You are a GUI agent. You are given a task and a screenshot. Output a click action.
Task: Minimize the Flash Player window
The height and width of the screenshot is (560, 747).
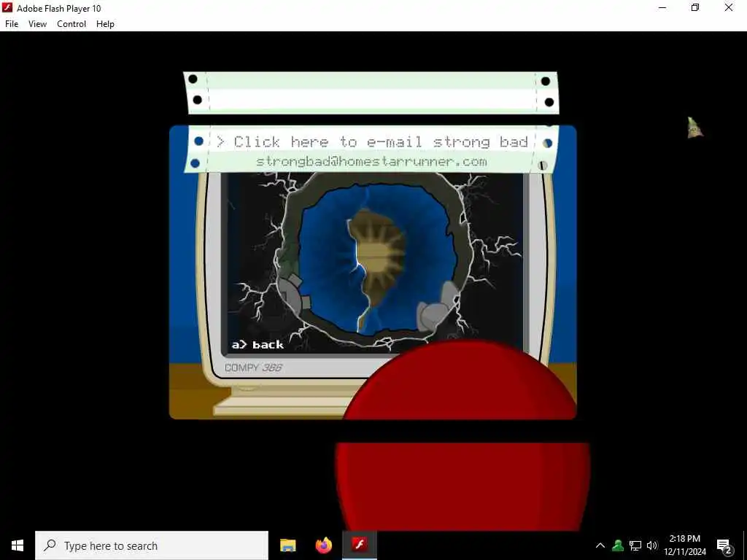662,7
